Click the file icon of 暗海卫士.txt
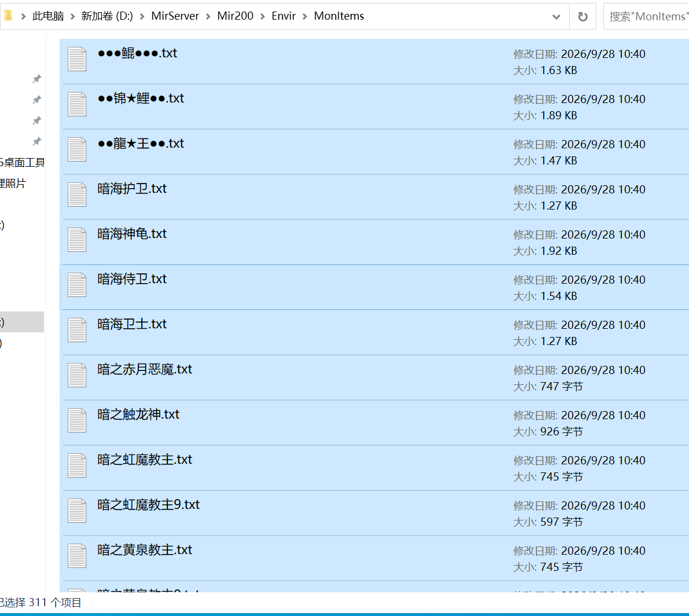Screen dimensions: 689x616 click(77, 331)
